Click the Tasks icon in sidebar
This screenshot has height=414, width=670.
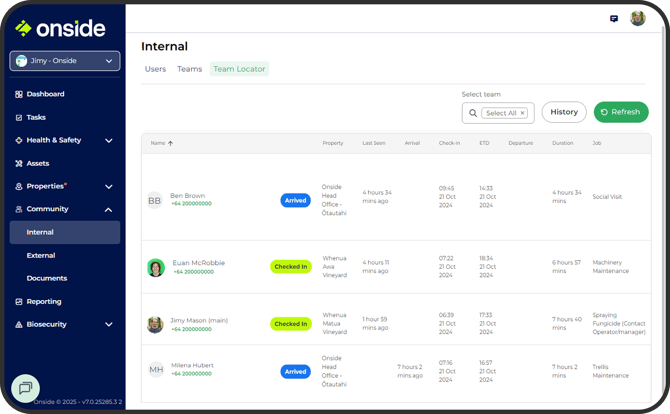[19, 117]
